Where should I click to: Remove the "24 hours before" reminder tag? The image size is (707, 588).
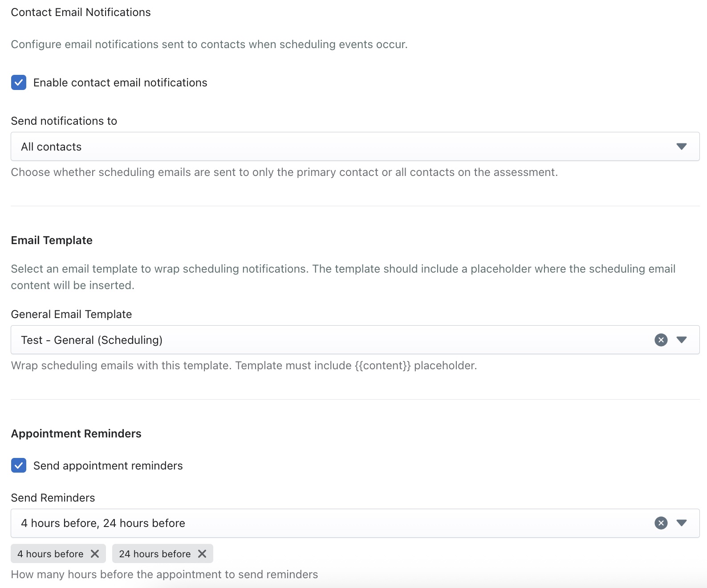point(202,554)
